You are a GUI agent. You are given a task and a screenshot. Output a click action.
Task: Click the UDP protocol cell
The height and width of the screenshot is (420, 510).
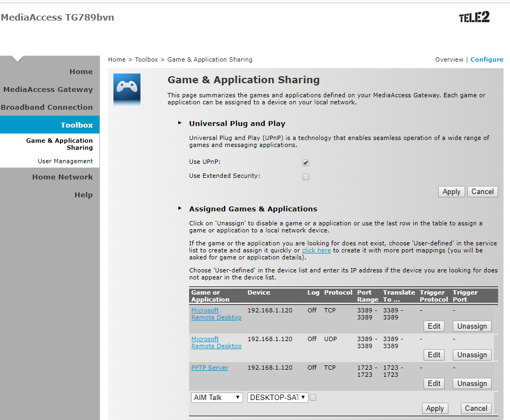coord(331,339)
